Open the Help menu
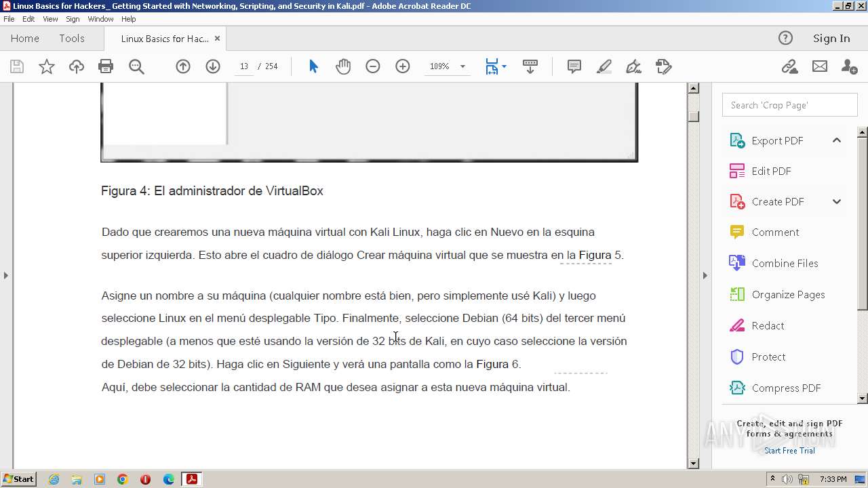 coord(128,19)
